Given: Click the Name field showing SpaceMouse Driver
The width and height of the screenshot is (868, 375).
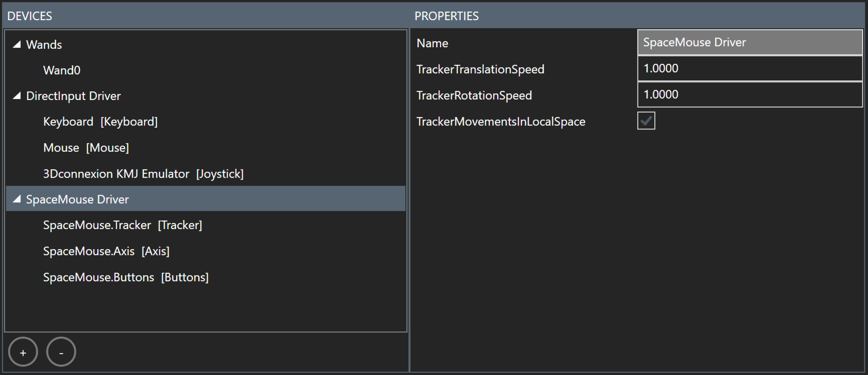Looking at the screenshot, I should (750, 42).
